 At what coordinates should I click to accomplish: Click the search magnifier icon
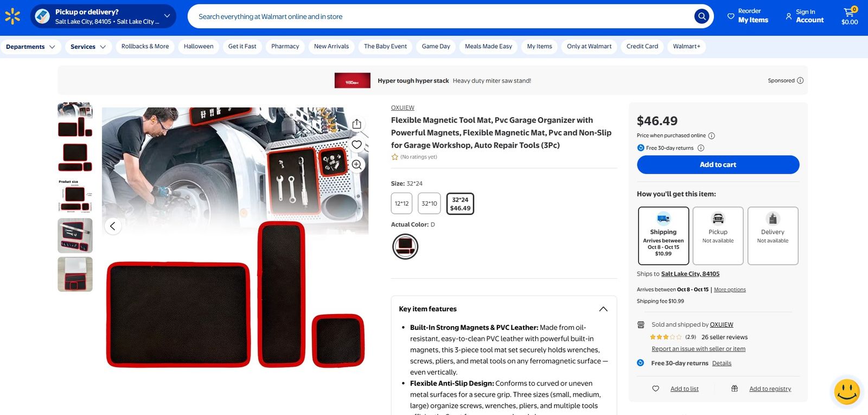(x=701, y=16)
